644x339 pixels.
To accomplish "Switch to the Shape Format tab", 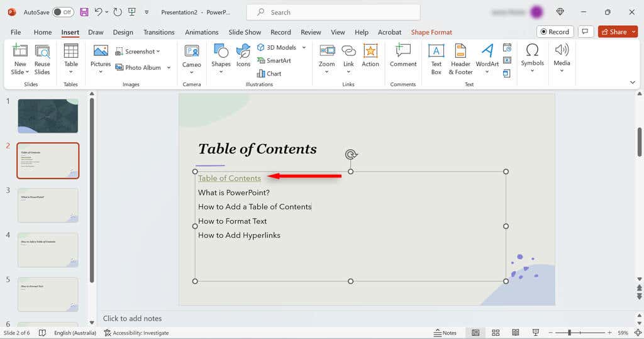I will tap(431, 32).
